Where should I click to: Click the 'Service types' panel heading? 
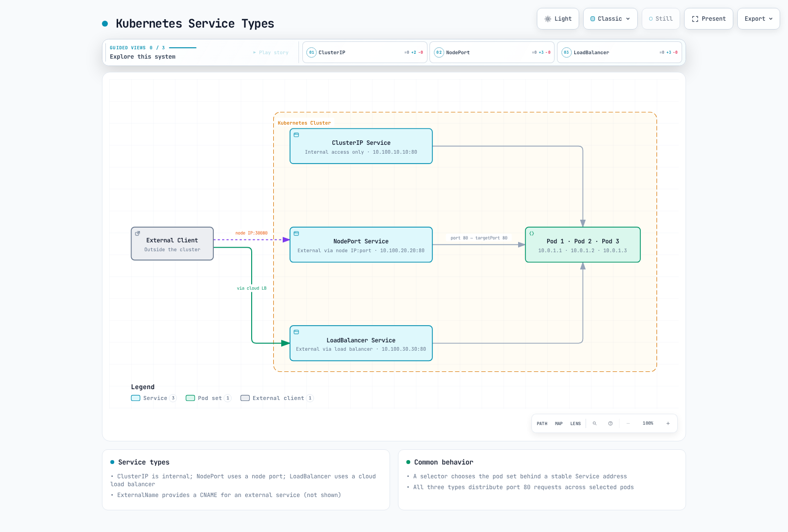click(144, 462)
